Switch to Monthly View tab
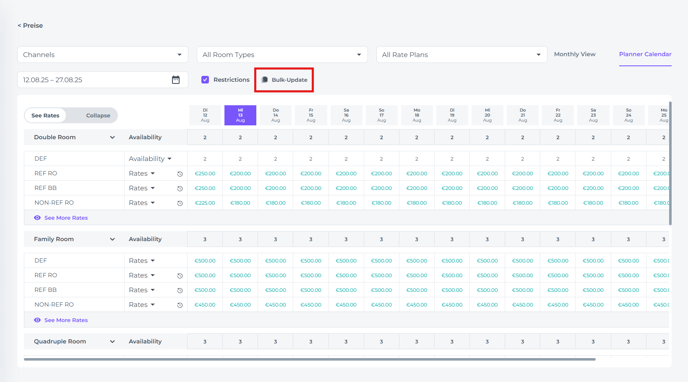688x382 pixels. coord(574,54)
